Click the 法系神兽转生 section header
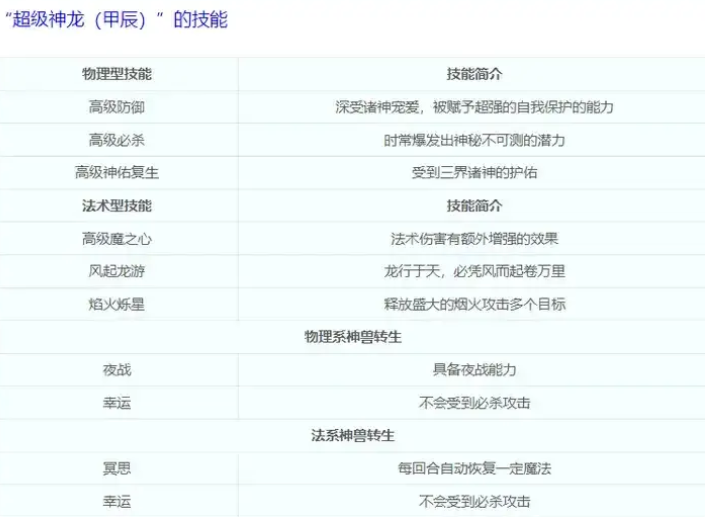Screen dimensions: 714x517 coord(353,435)
